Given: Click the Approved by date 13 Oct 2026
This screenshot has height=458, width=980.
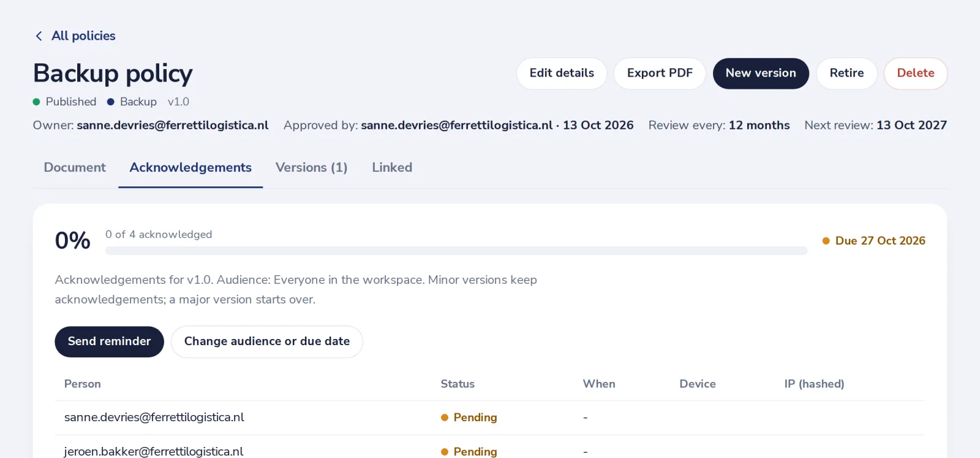Looking at the screenshot, I should point(598,125).
